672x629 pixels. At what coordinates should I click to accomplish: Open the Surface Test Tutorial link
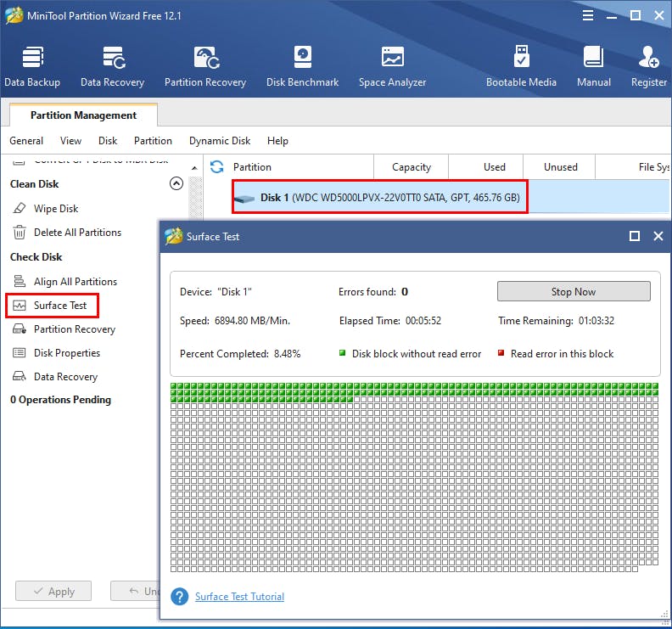click(x=239, y=597)
